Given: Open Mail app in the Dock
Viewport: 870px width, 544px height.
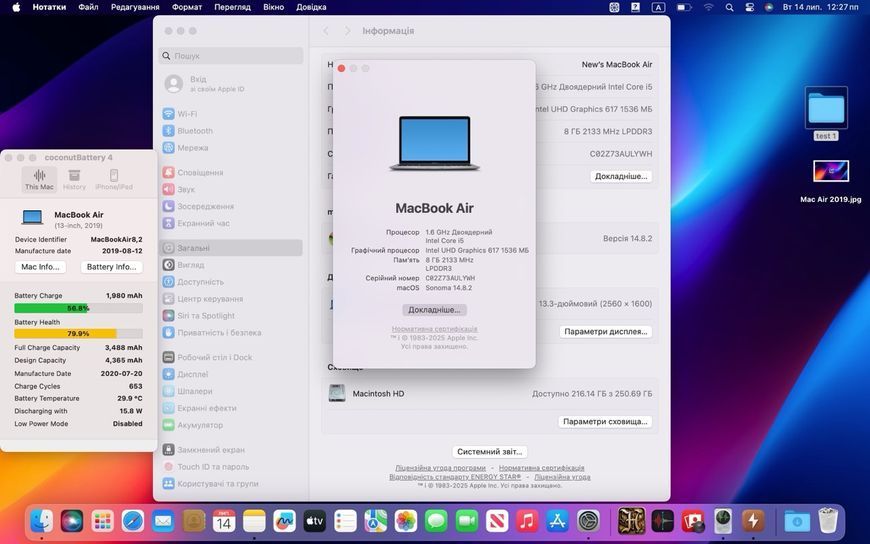Looking at the screenshot, I should tap(163, 521).
